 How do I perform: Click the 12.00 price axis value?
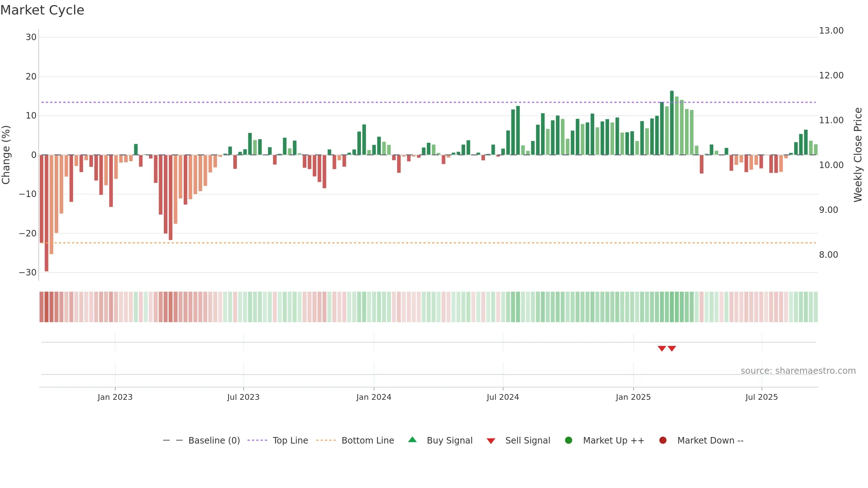(x=831, y=76)
